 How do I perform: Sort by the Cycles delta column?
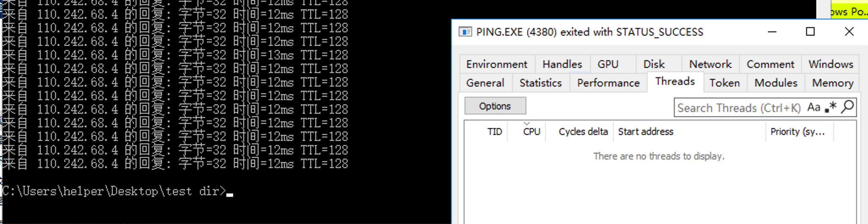[583, 132]
